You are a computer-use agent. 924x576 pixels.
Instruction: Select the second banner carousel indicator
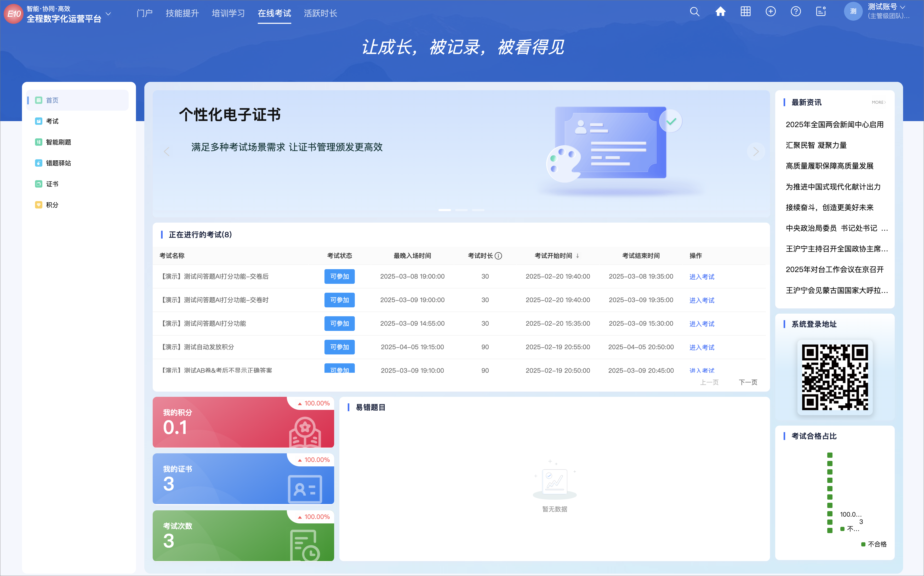(x=461, y=210)
